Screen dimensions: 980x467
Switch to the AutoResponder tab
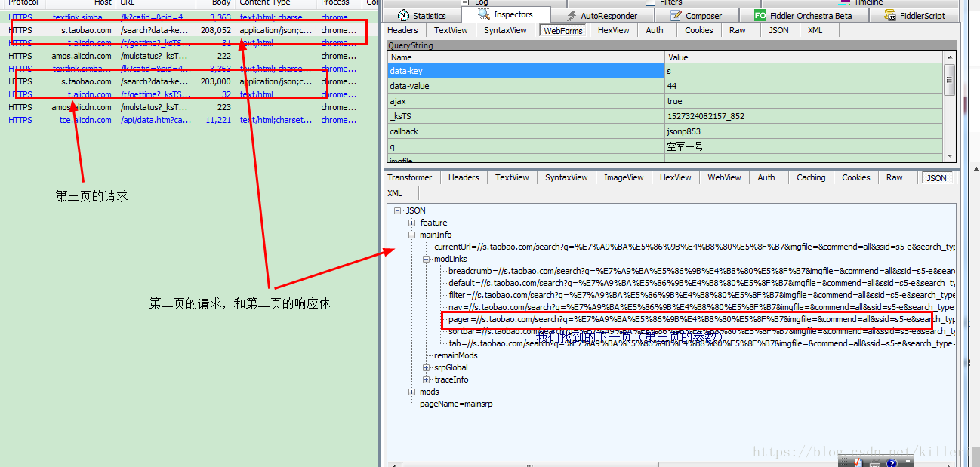click(601, 15)
